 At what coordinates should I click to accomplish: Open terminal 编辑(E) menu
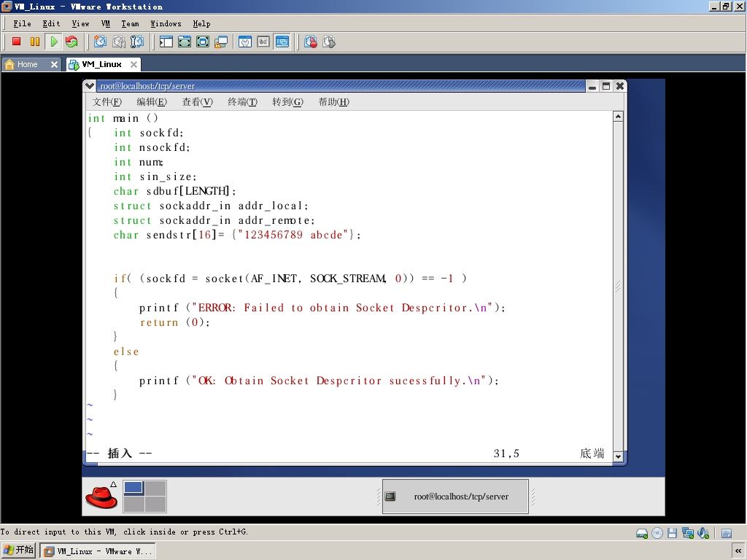point(152,102)
